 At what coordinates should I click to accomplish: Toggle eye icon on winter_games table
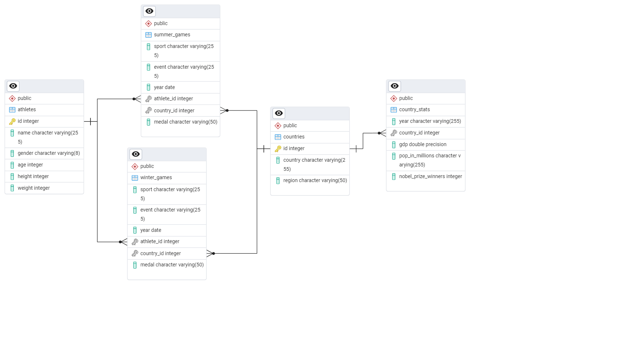click(136, 154)
